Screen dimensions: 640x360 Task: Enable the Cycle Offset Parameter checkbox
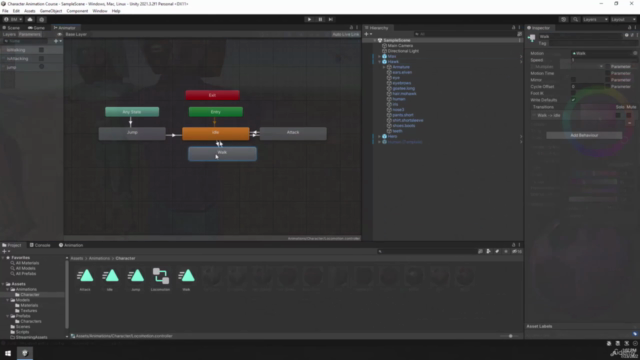(608, 87)
